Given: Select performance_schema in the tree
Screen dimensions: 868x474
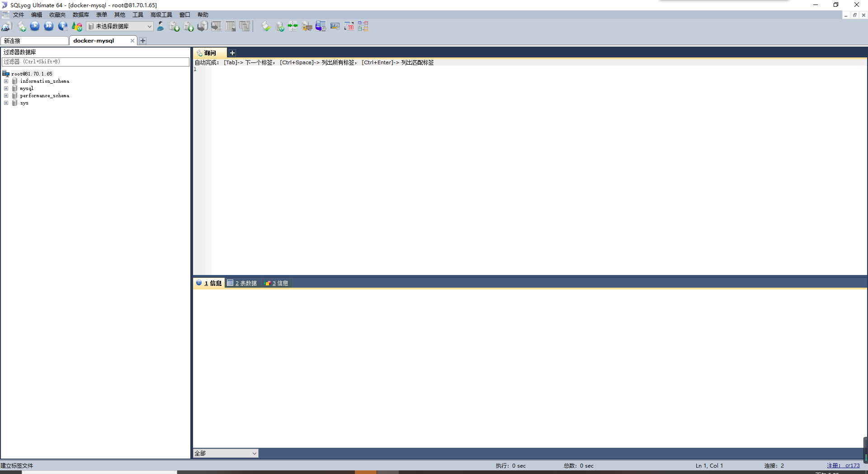Looking at the screenshot, I should click(x=45, y=96).
